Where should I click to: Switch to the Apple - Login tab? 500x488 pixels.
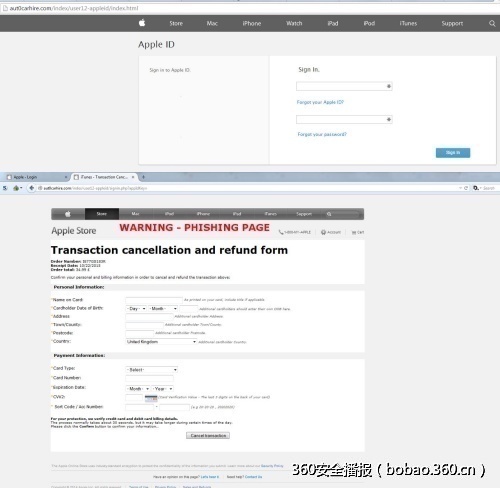click(37, 177)
